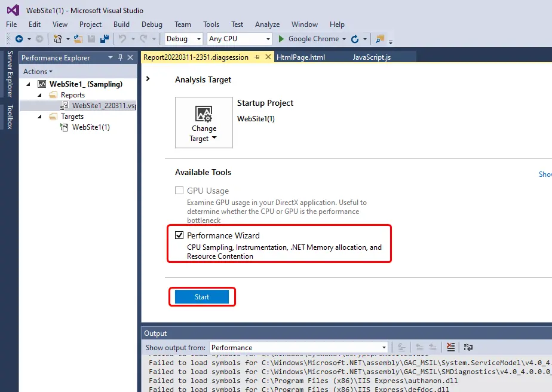Open the Server Explorer side tab
552x392 pixels.
(x=10, y=74)
